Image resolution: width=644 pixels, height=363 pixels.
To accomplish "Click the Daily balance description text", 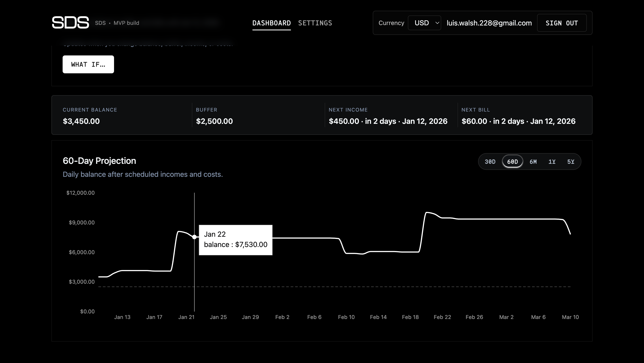I will [143, 174].
